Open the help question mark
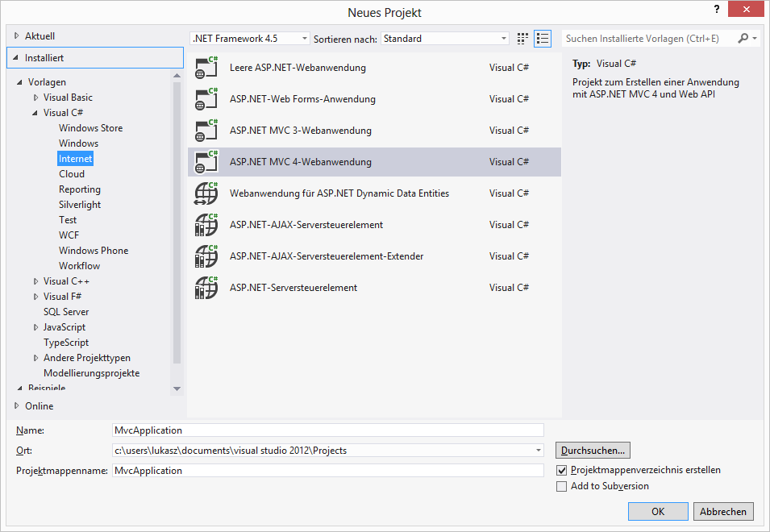 [x=717, y=10]
